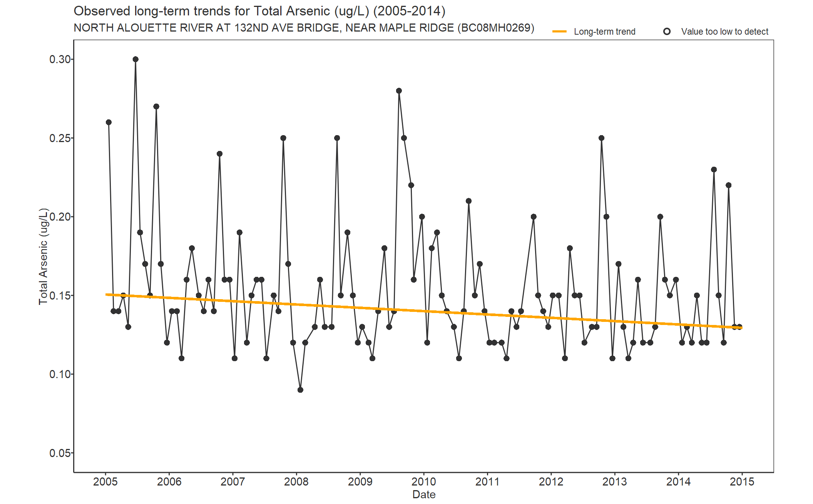Select the 'Value too low to detect' label
This screenshot has width=813, height=504.
724,32
